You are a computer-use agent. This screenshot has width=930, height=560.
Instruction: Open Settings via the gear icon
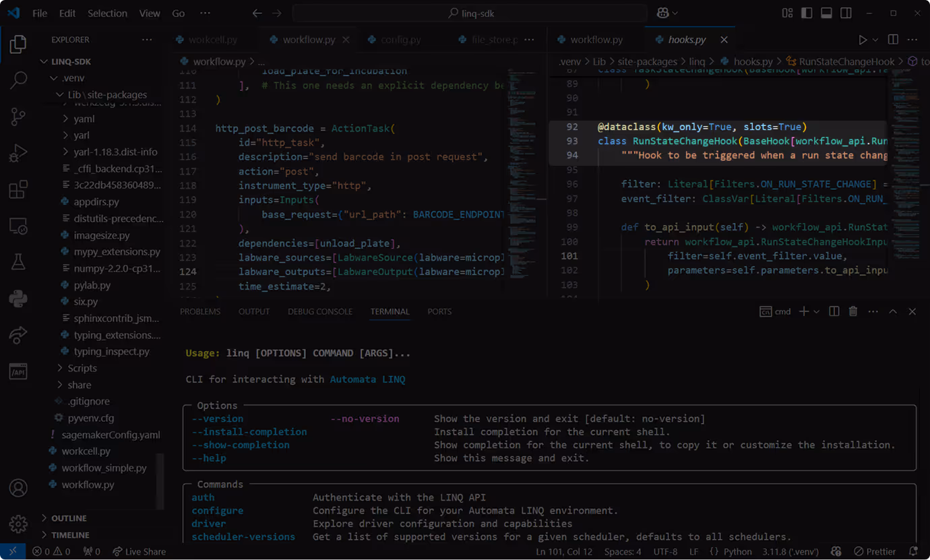coord(18,524)
